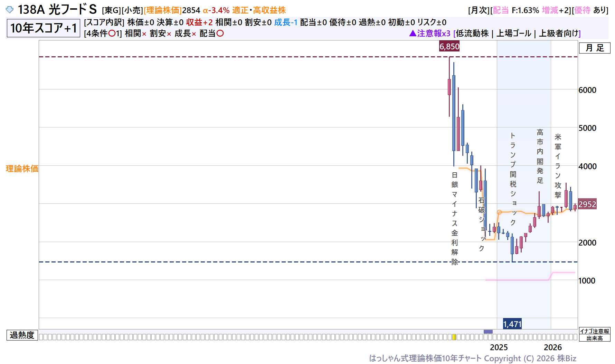This screenshot has height=364, width=615.
Task: Click the 4000 price axis label
Action: pos(587,166)
